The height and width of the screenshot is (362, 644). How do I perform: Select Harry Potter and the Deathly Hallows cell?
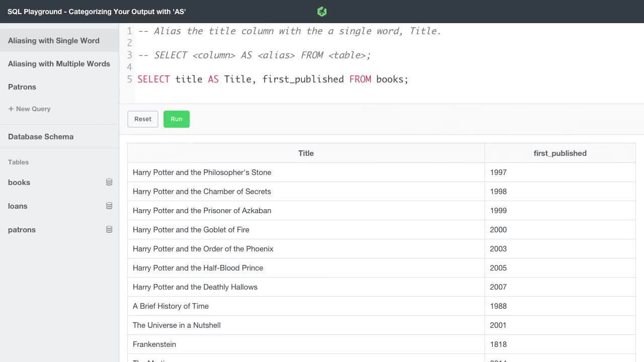(x=306, y=287)
